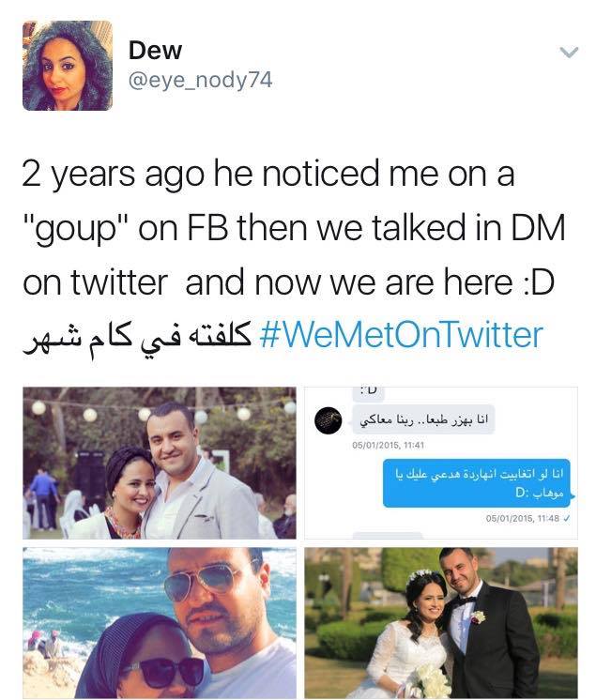Click the 05/01/2015, 11:48 timestamp
Image resolution: width=596 pixels, height=700 pixels.
click(520, 517)
